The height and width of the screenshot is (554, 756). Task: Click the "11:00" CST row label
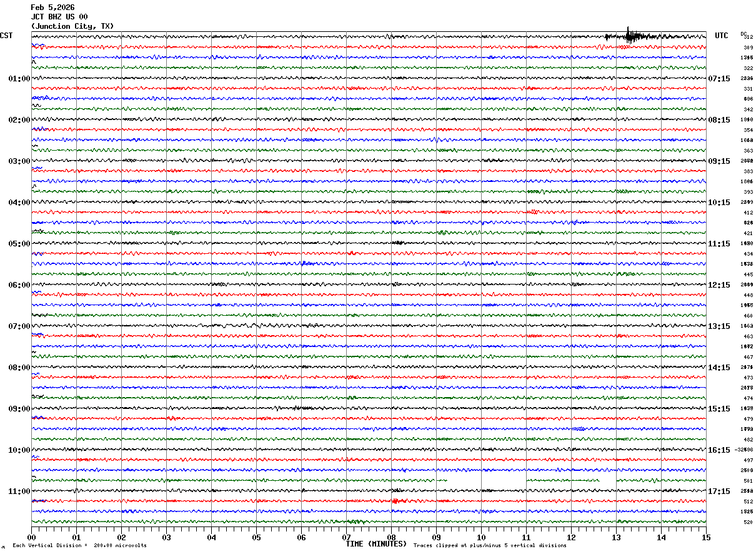pos(19,491)
